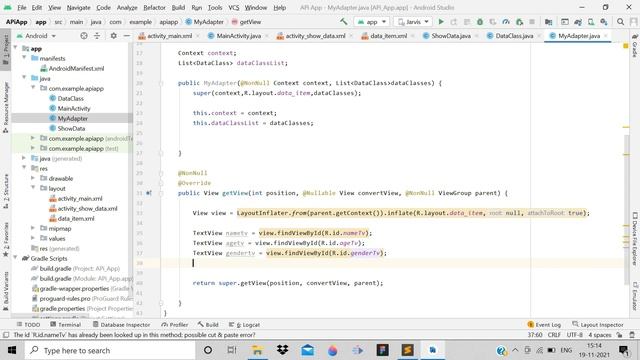Open the profiler gauge icon in the toolbar
Screen dimensions: 640x360
[x=506, y=22]
